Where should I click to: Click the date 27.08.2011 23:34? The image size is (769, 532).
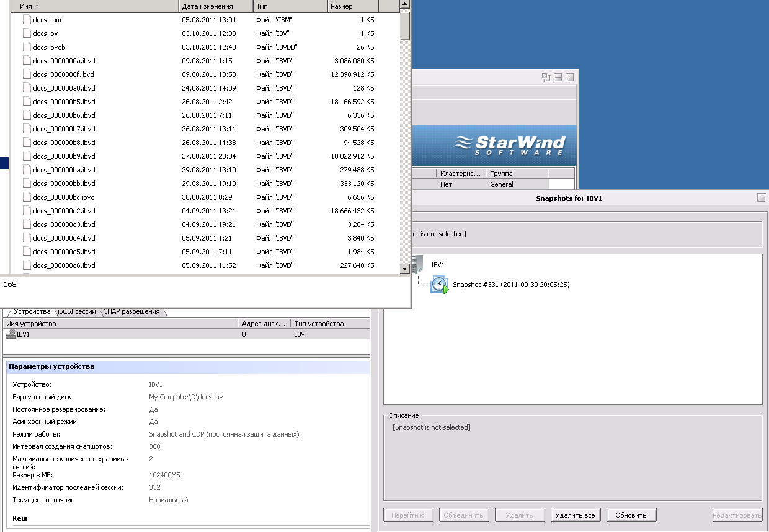[209, 156]
